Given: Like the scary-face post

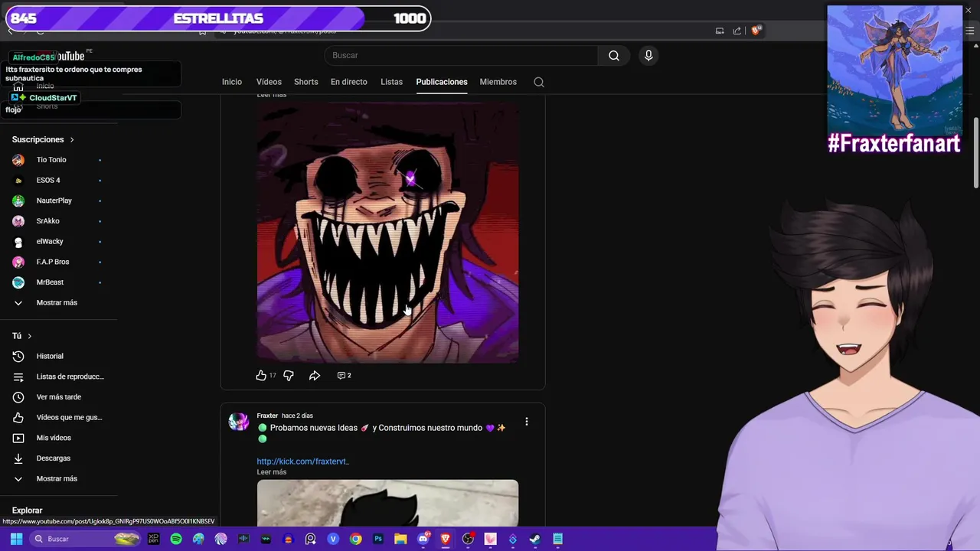Looking at the screenshot, I should 261,375.
